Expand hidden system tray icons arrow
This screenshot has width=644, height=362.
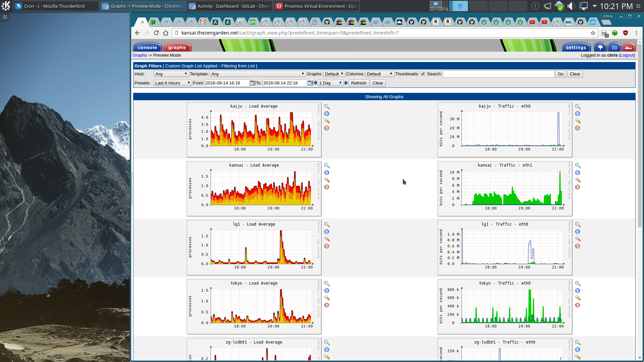coord(595,6)
